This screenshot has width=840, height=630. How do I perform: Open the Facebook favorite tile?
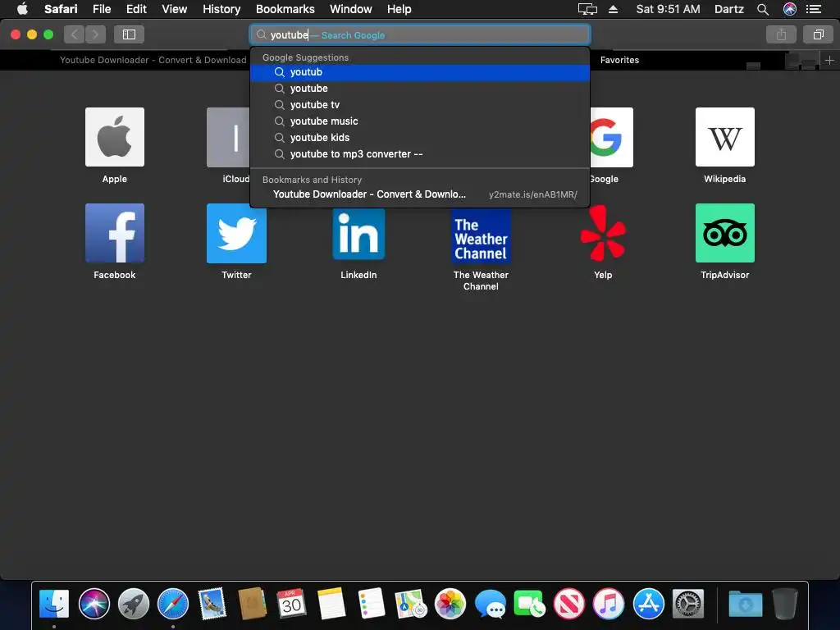coord(115,233)
